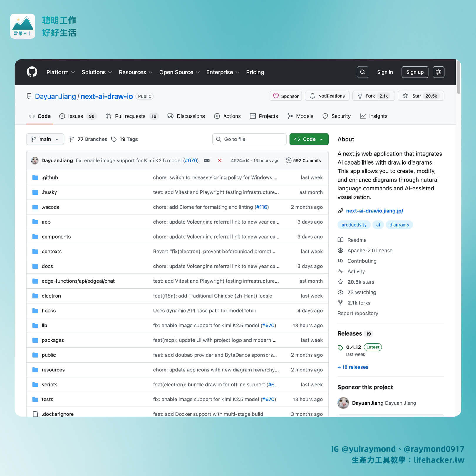The width and height of the screenshot is (476, 476).
Task: Open the main branch selector dropdown
Action: point(45,139)
